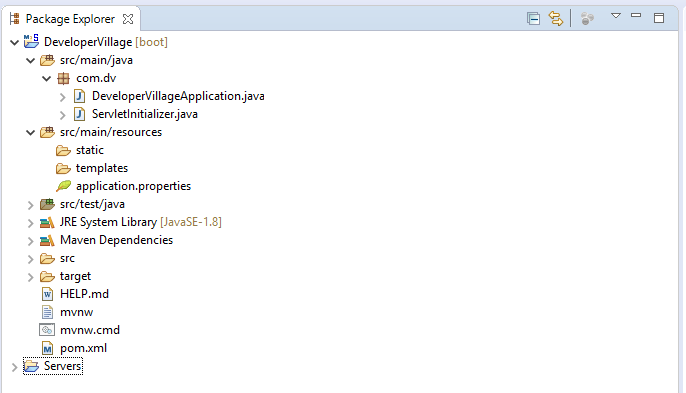
Task: Select HELP.md file name
Action: [x=84, y=294]
